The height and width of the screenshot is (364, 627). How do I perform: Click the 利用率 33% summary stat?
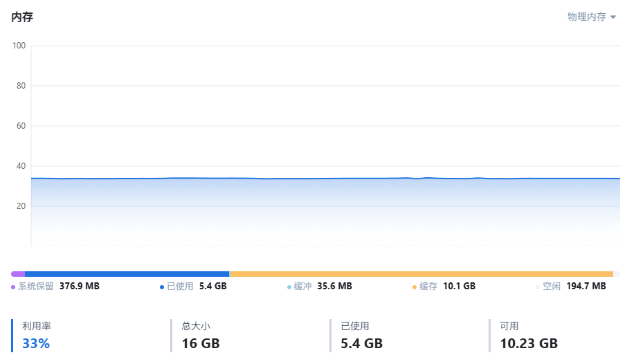point(36,335)
